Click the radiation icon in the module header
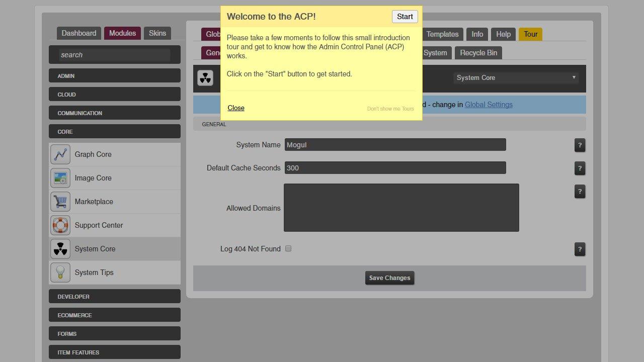Viewport: 644px width, 362px height. tap(205, 78)
